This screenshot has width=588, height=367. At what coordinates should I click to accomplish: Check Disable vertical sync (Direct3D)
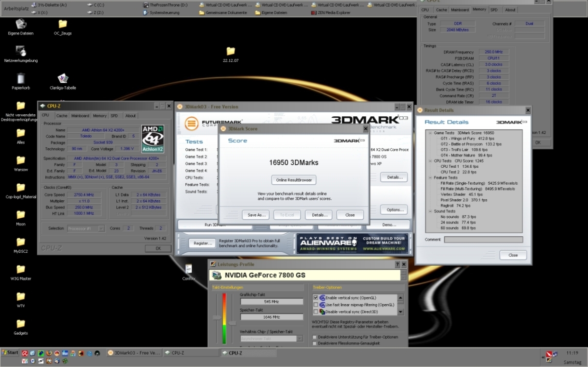tap(316, 311)
